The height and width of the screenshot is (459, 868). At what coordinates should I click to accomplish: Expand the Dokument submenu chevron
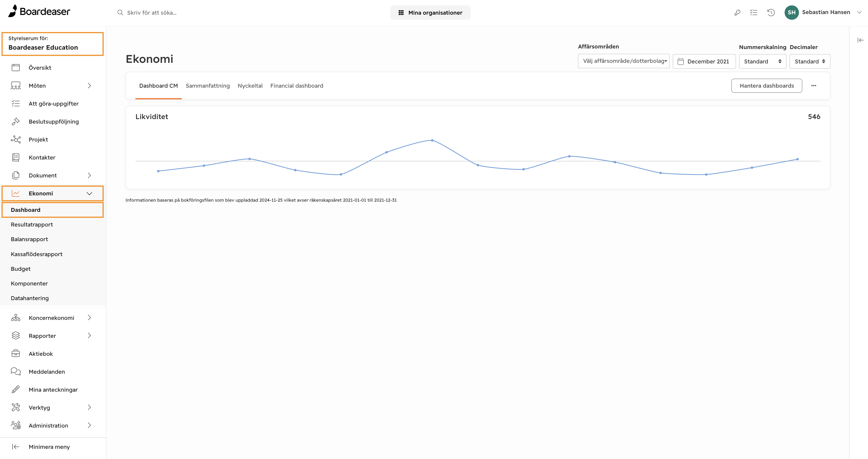coord(89,175)
